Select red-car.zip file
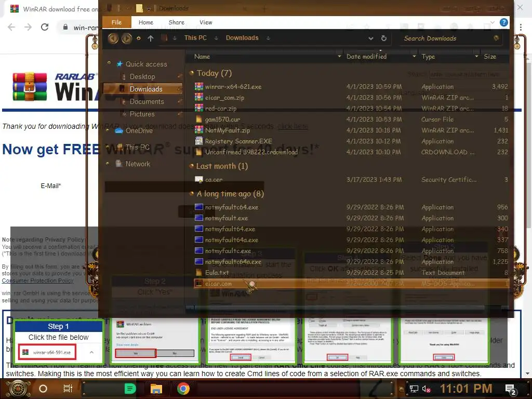 pyautogui.click(x=220, y=109)
